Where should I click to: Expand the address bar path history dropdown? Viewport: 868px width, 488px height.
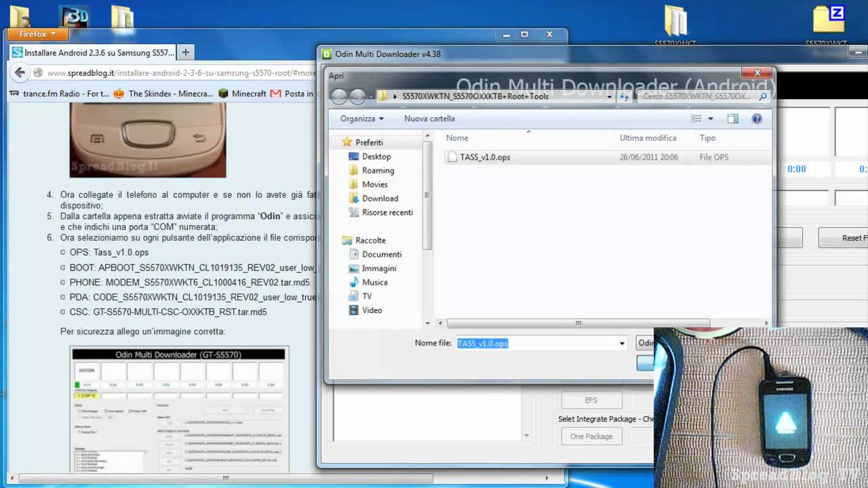tap(610, 97)
